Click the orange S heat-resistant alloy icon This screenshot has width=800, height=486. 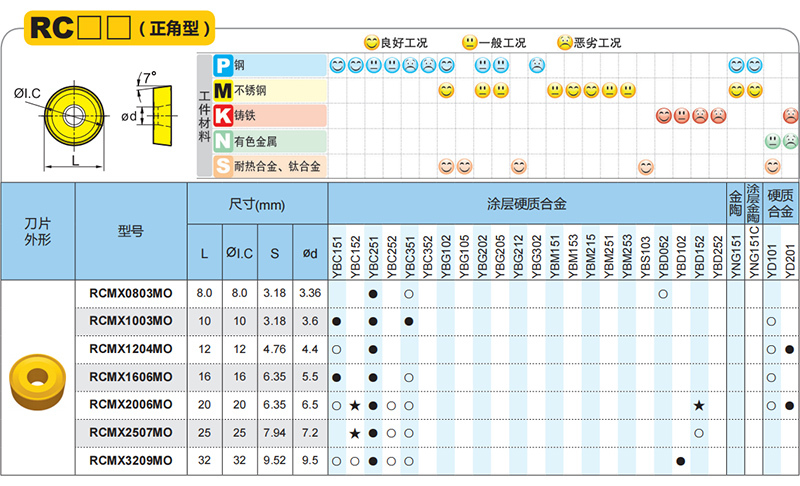pyautogui.click(x=223, y=167)
